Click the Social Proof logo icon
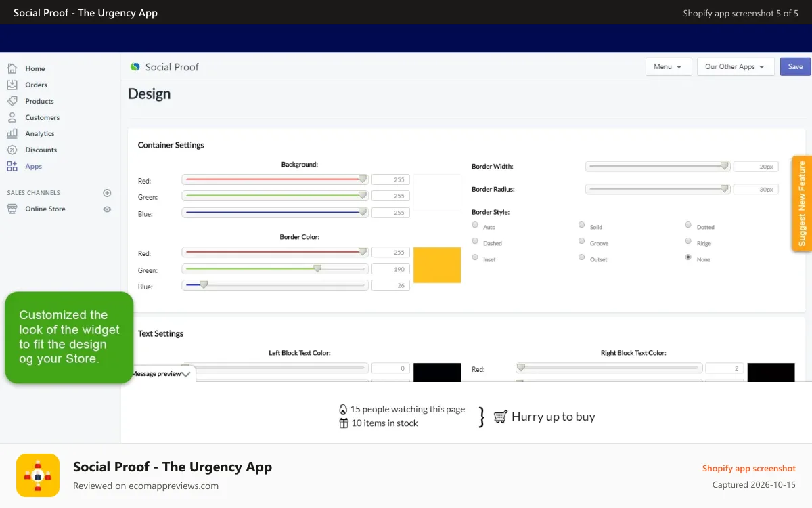This screenshot has height=508, width=812. [x=135, y=67]
